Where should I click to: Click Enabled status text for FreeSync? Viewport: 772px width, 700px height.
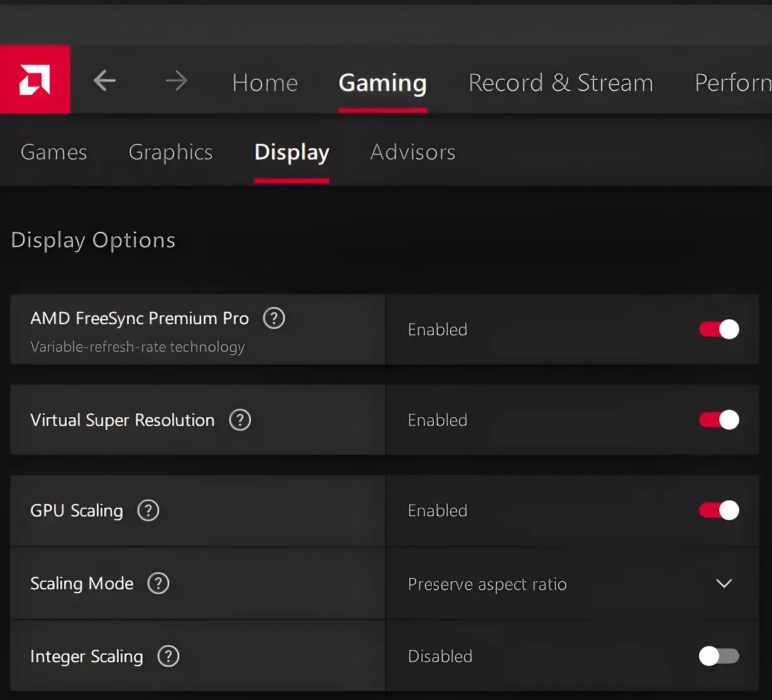click(x=438, y=329)
